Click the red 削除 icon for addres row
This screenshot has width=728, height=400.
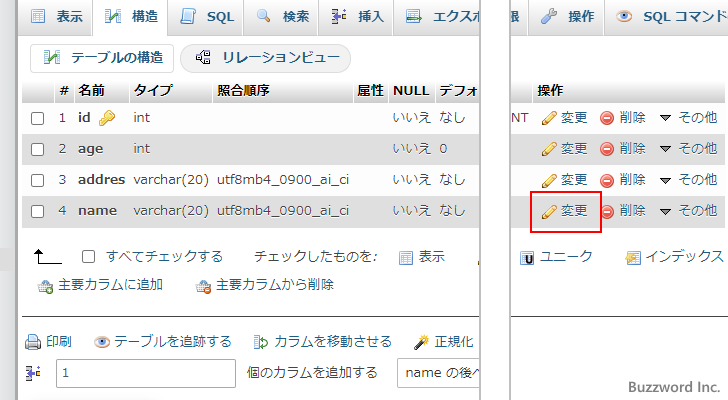tap(607, 181)
